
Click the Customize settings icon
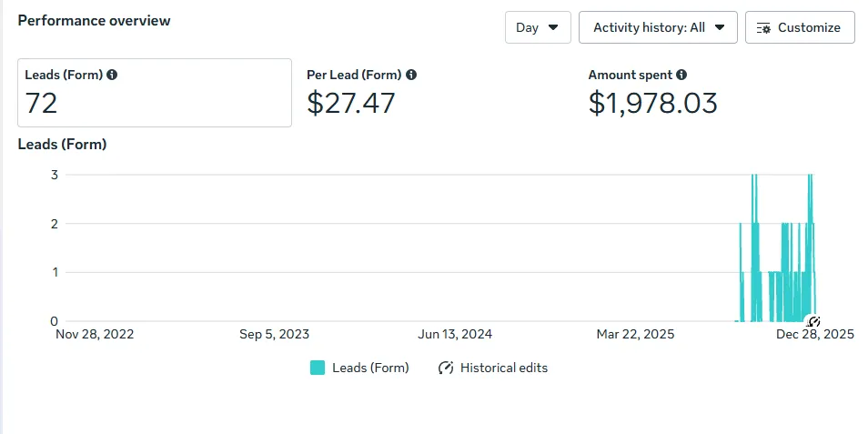point(763,28)
